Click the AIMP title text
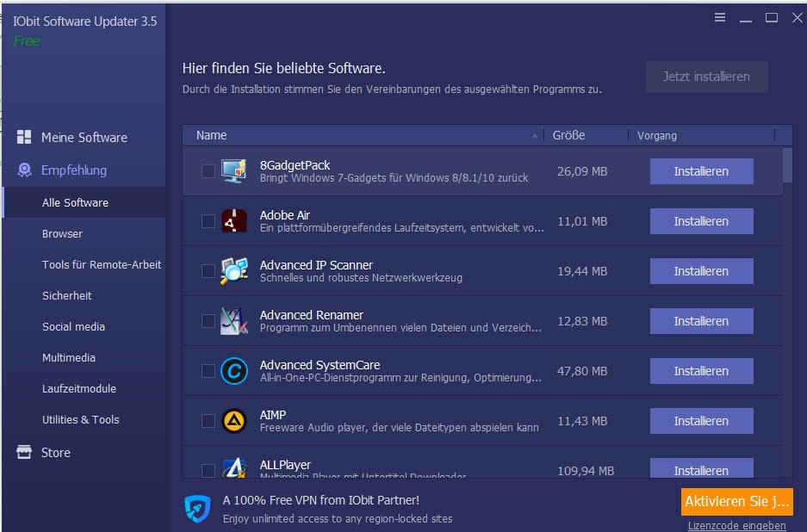 273,415
